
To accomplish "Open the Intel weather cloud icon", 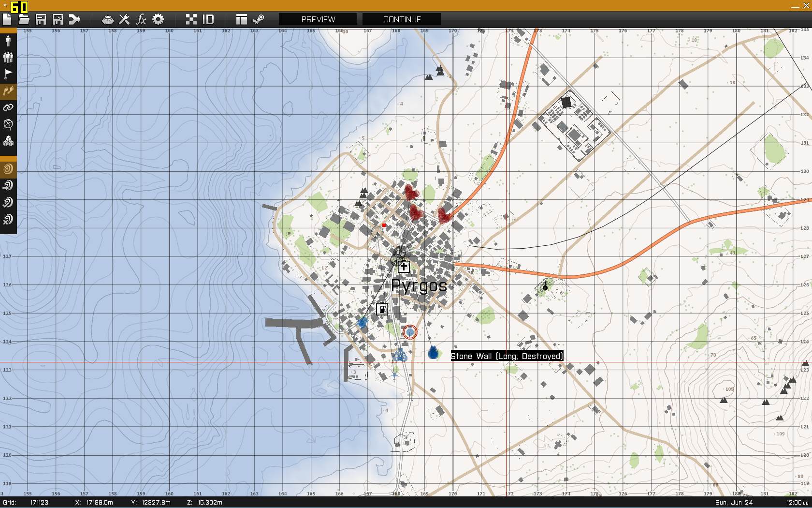I will point(108,19).
